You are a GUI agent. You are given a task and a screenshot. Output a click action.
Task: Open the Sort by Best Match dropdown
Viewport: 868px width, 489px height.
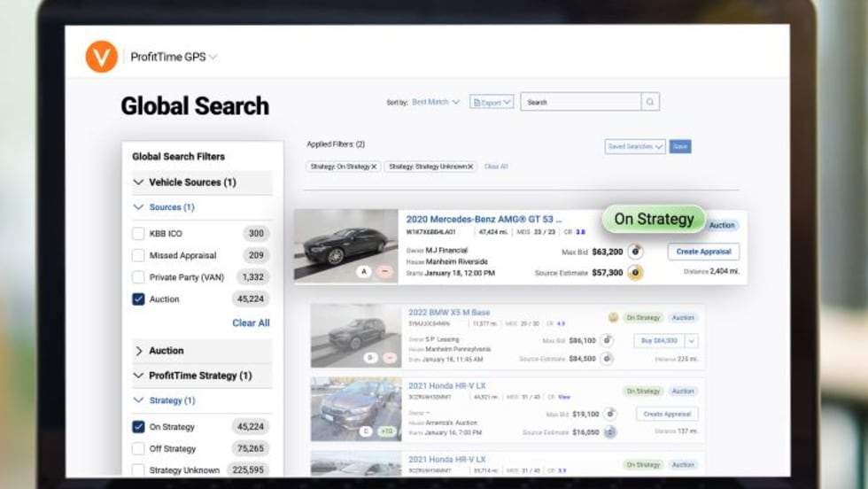(436, 102)
